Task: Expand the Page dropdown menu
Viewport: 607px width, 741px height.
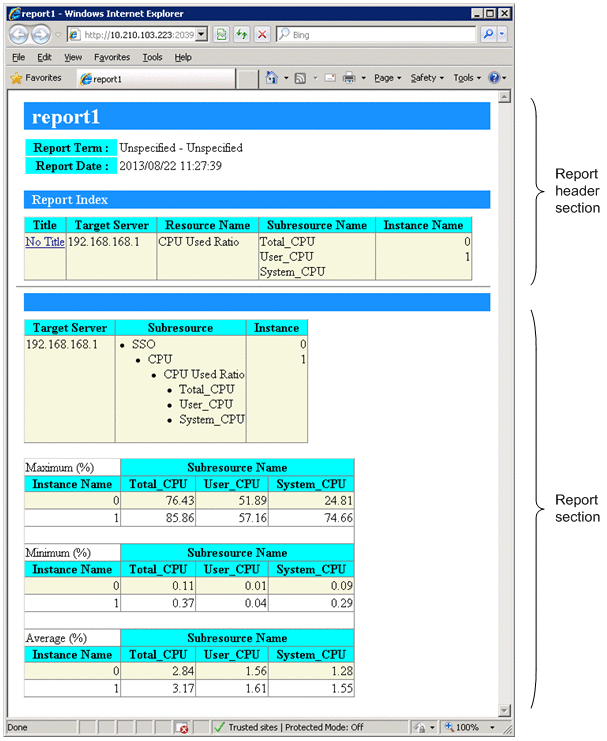Action: click(387, 78)
